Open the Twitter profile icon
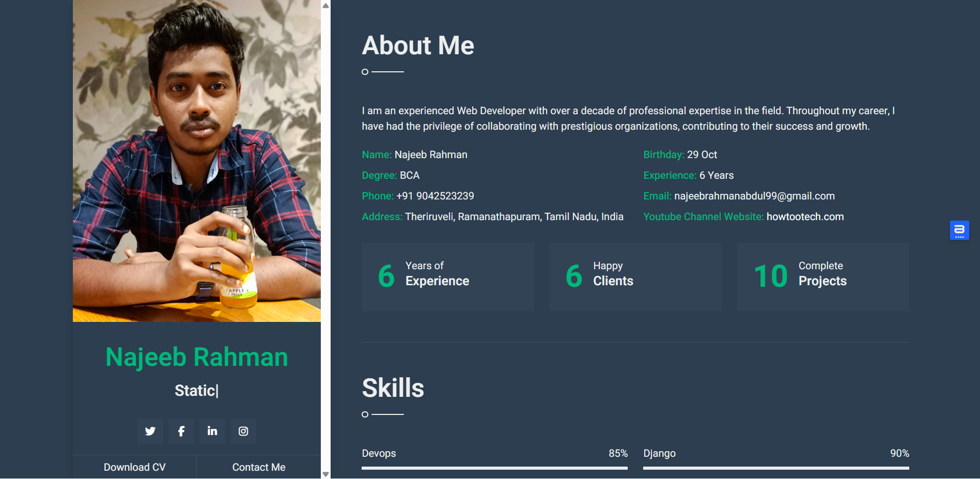980x479 pixels. [150, 431]
